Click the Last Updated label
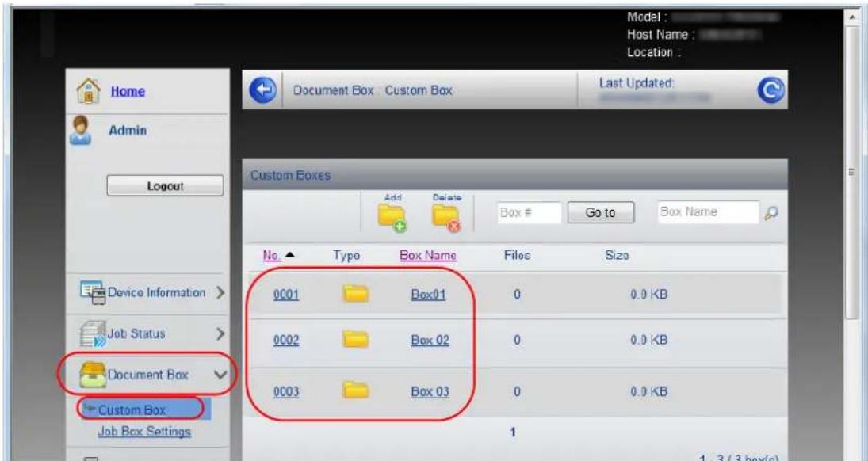Screen dimensions: 868x461 pyautogui.click(x=636, y=83)
